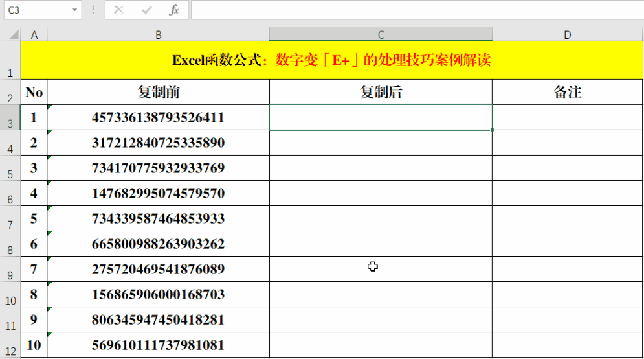The height and width of the screenshot is (359, 644).
Task: Click the fill handle of cell C3
Action: pyautogui.click(x=492, y=130)
